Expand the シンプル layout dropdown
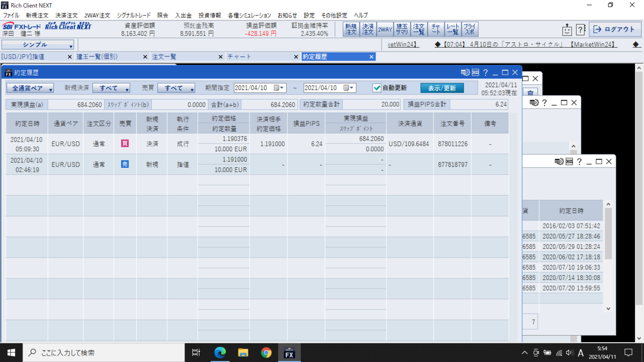644x362 pixels. 38,45
